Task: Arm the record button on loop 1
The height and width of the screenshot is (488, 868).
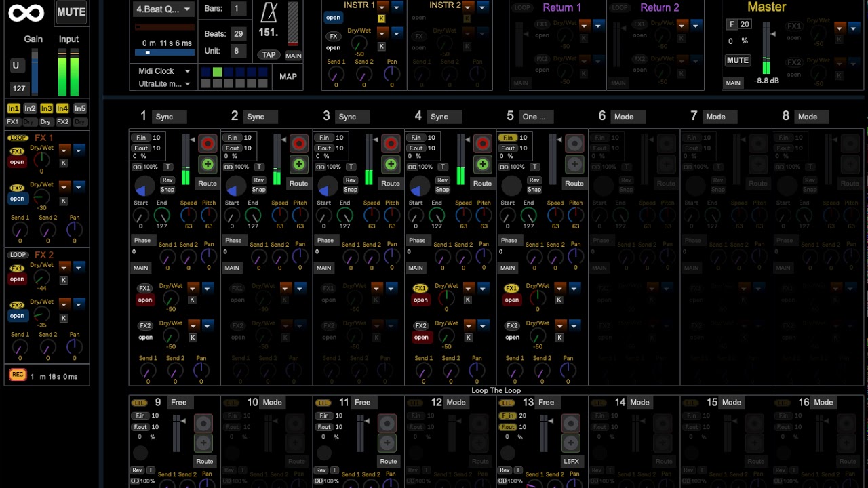Action: 208,144
